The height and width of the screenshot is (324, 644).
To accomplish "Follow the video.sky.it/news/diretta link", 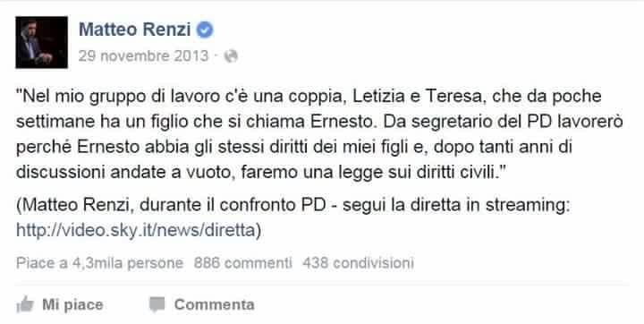I will (x=136, y=231).
